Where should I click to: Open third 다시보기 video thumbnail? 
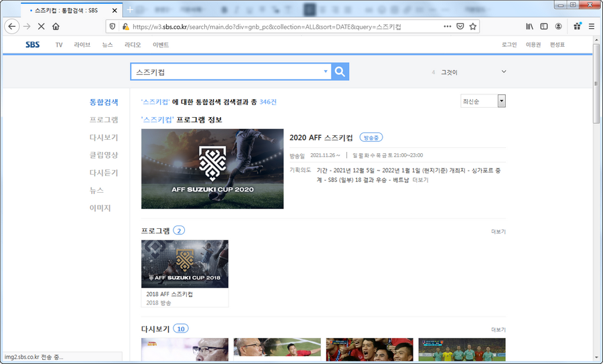coord(370,350)
